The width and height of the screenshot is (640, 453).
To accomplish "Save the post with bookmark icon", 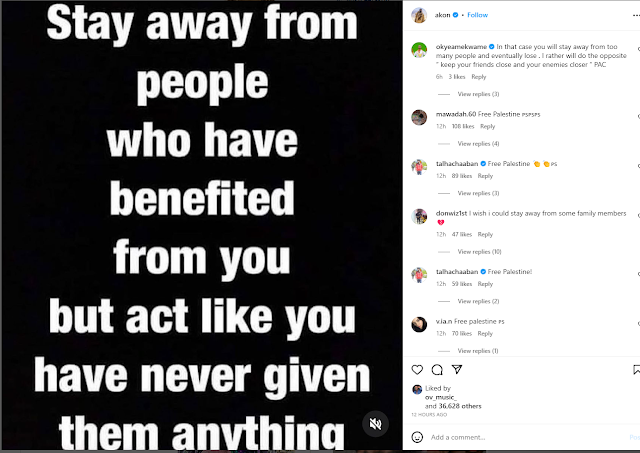I will click(x=636, y=370).
